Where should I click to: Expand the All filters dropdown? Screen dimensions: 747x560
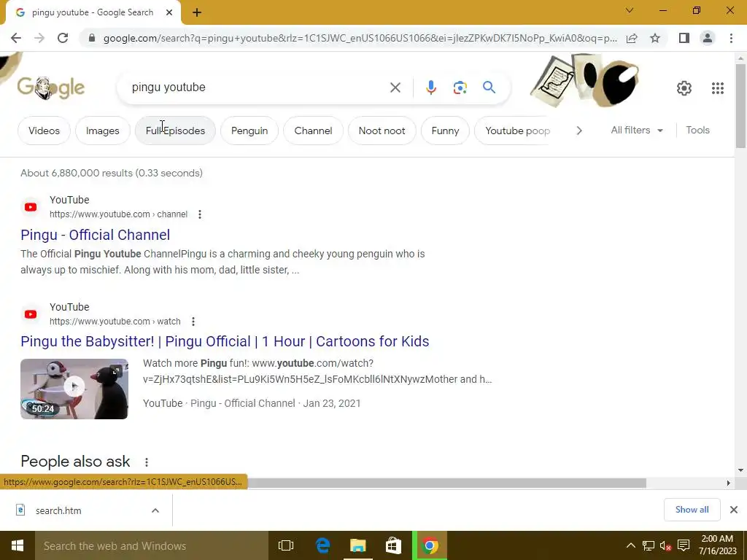tap(637, 130)
